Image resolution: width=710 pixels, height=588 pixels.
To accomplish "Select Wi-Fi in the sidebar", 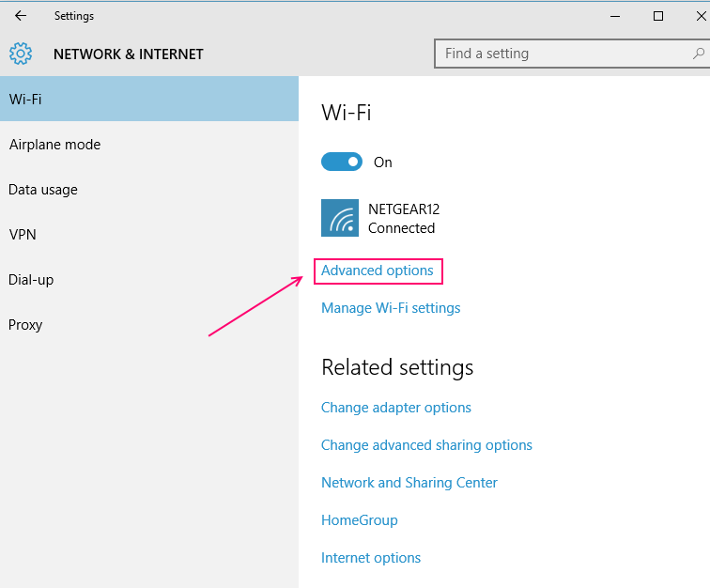I will (x=26, y=99).
